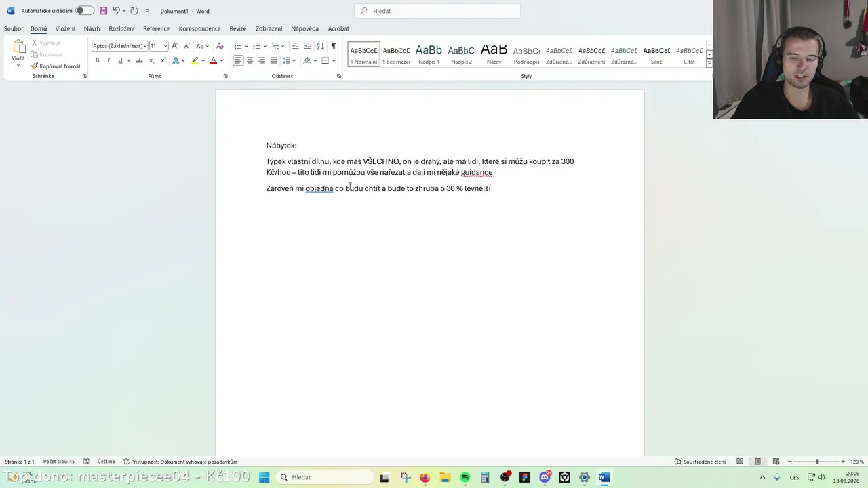Screen dimensions: 868x488
Task: Click the word count Počet slov: 45
Action: pos(59,462)
